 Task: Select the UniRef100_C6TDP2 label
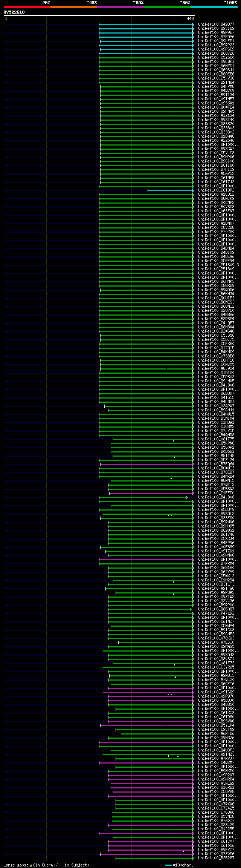216,190
